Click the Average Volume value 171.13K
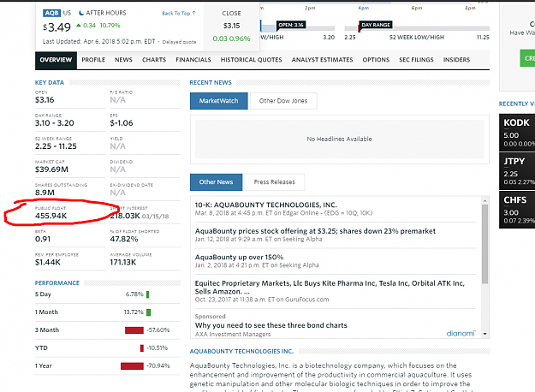Viewport: 535px width, 392px height. [122, 263]
